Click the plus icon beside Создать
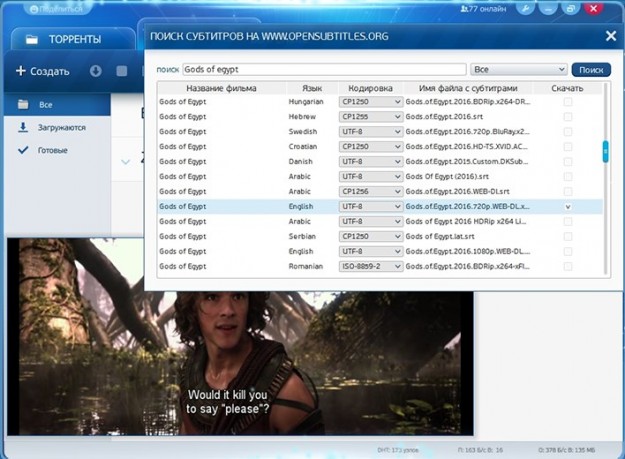The height and width of the screenshot is (459, 625). [x=20, y=72]
